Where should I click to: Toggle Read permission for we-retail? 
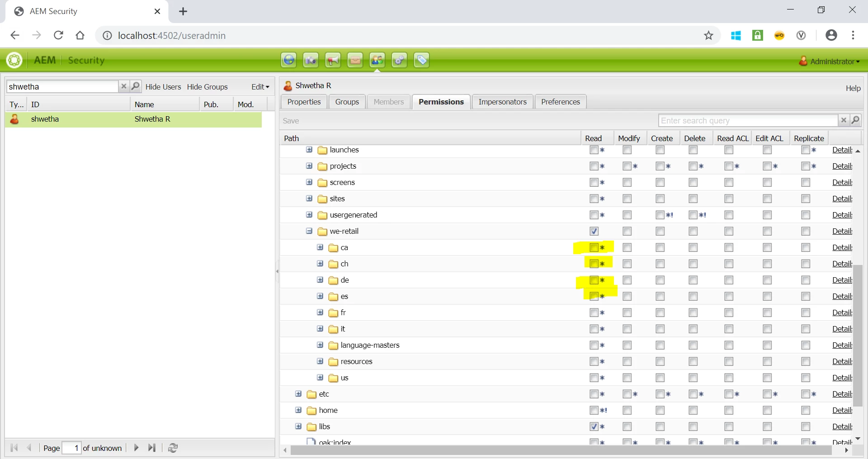(x=594, y=231)
